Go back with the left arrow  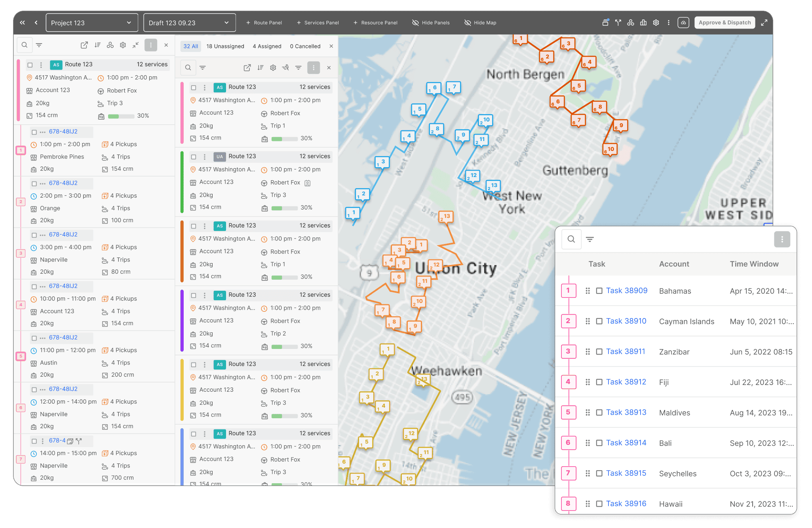(36, 23)
